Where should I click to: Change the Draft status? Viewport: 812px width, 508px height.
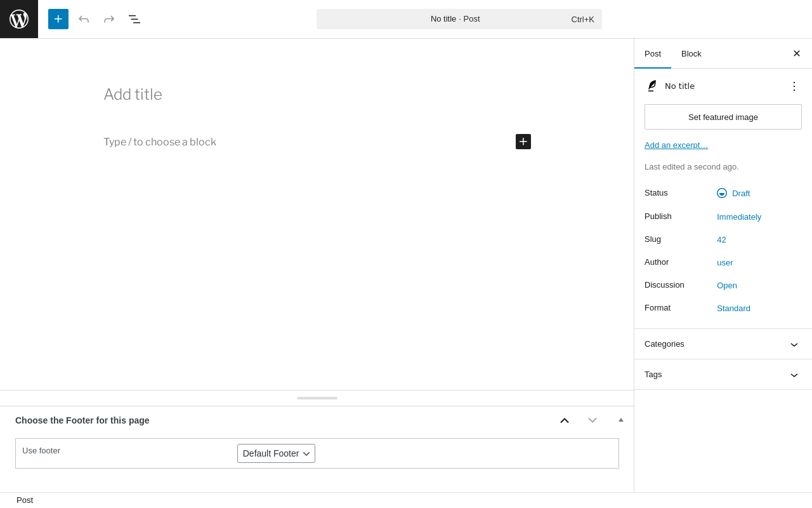click(733, 193)
